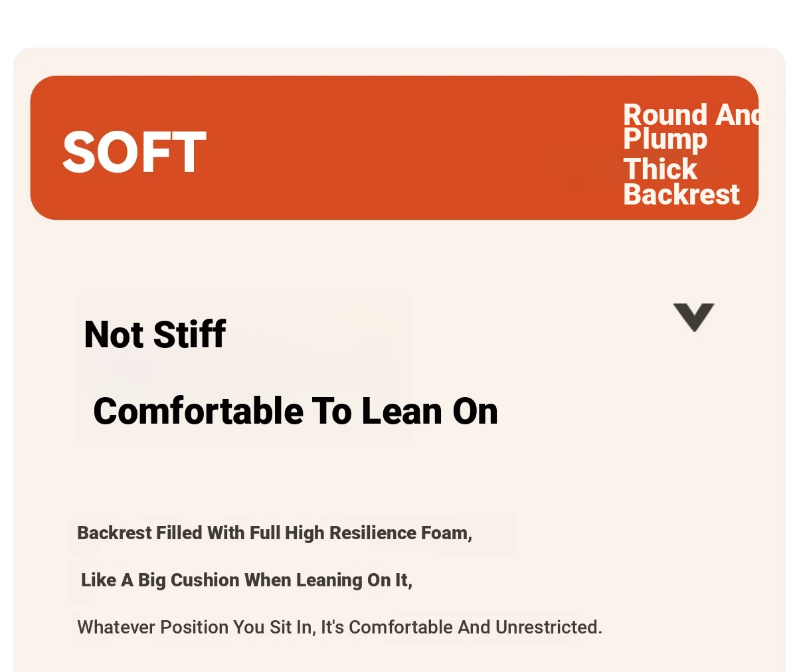
Task: Click the word 'Thick' in the banner
Action: click(x=660, y=169)
